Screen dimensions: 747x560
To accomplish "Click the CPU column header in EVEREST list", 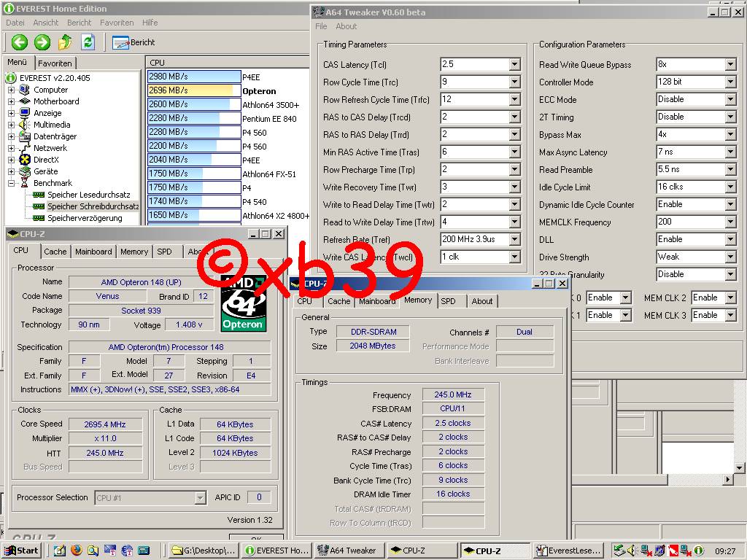I will [x=228, y=63].
